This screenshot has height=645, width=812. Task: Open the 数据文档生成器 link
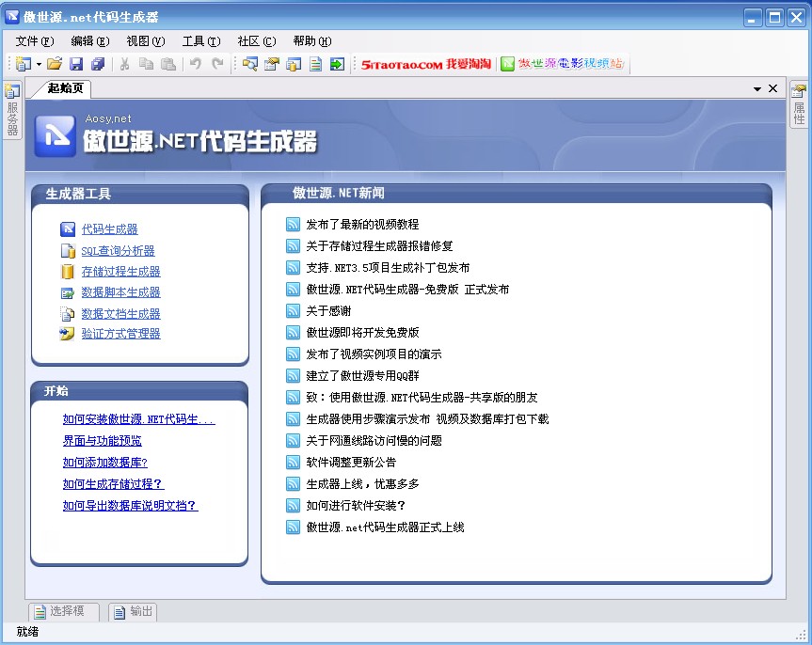[120, 314]
